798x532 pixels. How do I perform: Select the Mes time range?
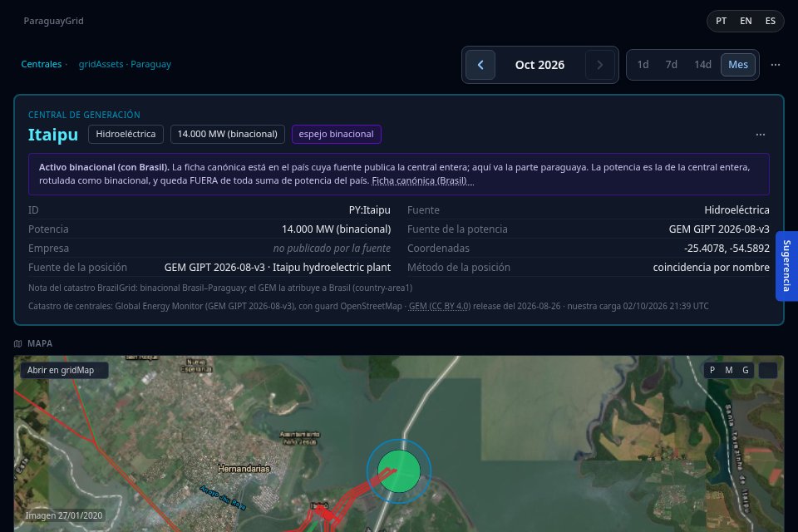click(x=738, y=65)
